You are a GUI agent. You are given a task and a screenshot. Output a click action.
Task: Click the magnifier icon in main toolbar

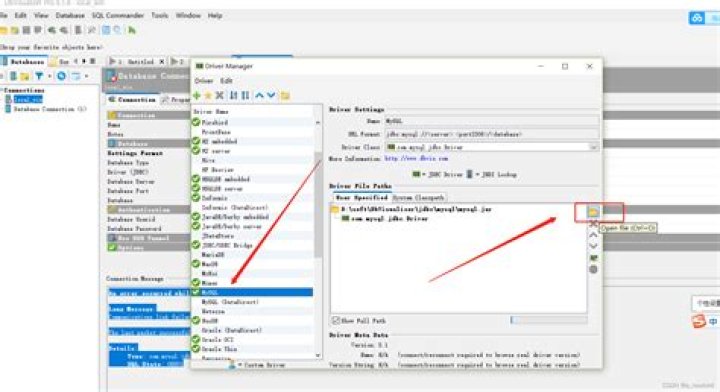(118, 30)
